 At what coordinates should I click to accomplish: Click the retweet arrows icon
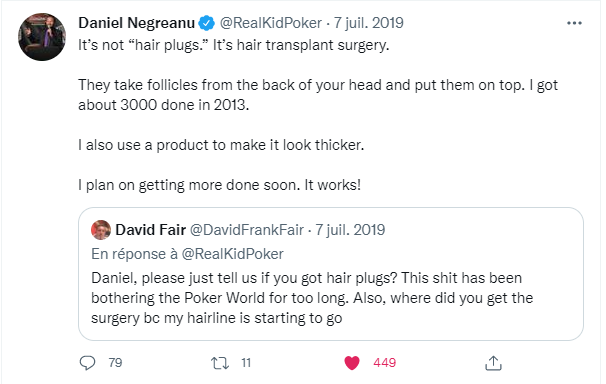pos(220,363)
